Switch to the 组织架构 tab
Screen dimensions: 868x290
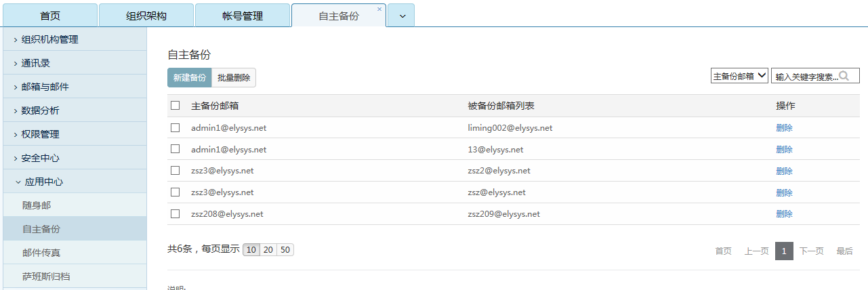tap(146, 16)
